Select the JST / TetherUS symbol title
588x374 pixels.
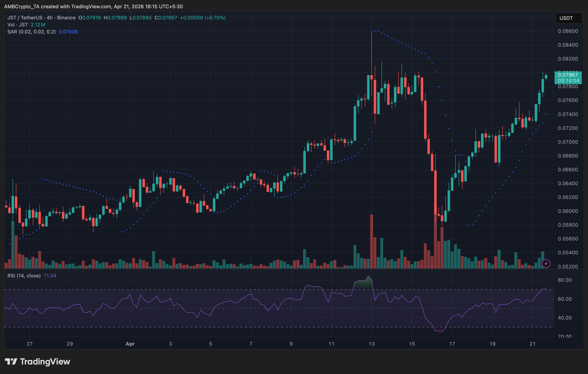(25, 18)
